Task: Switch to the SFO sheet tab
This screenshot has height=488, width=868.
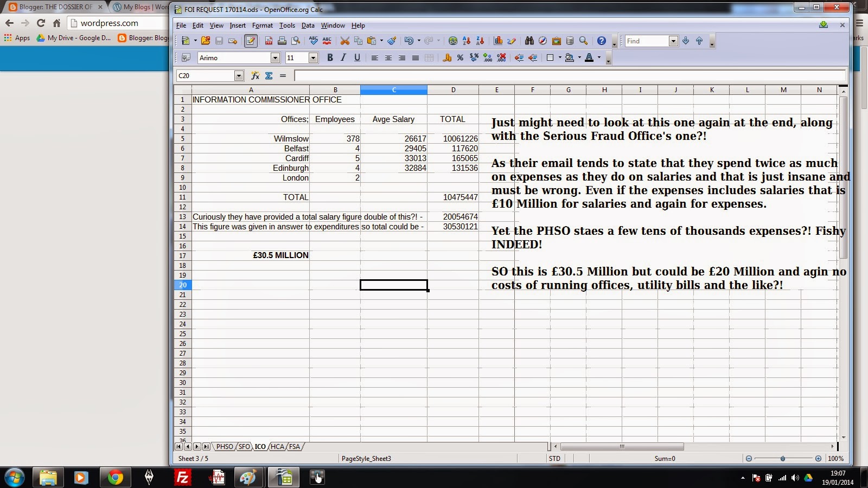Action: (245, 447)
